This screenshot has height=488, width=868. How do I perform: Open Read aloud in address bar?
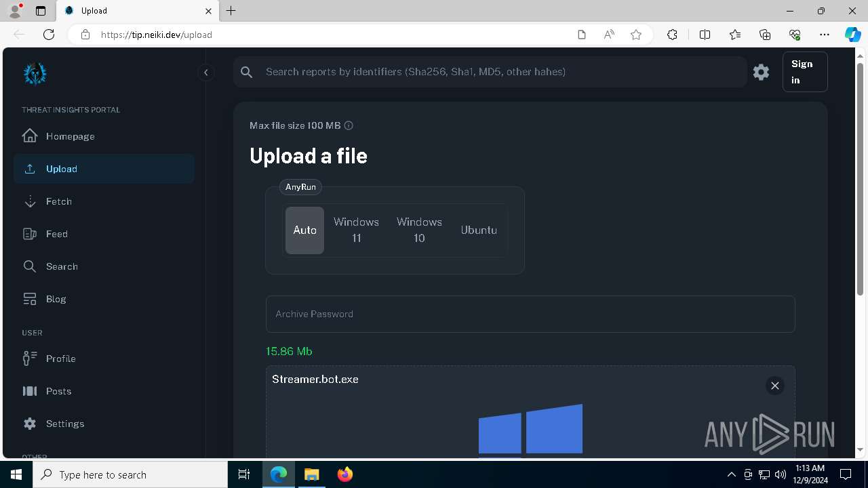point(609,35)
